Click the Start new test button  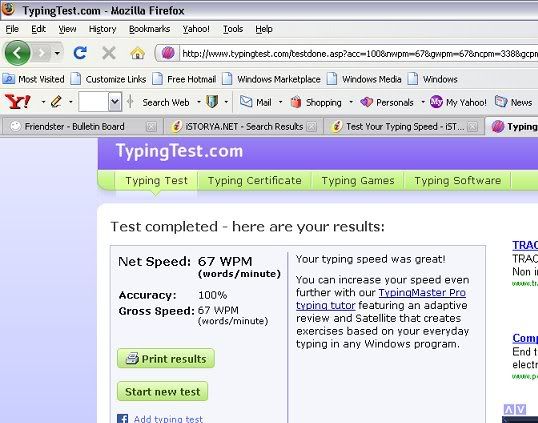click(x=163, y=391)
